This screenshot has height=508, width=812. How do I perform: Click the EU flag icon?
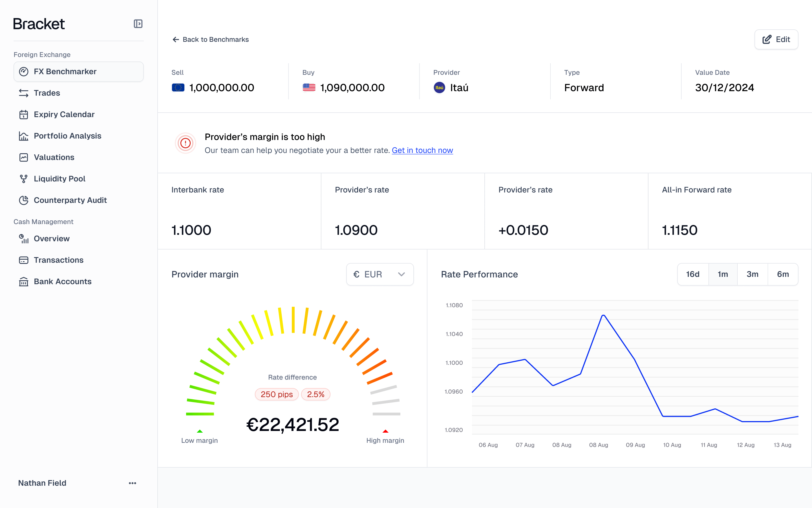click(x=178, y=88)
